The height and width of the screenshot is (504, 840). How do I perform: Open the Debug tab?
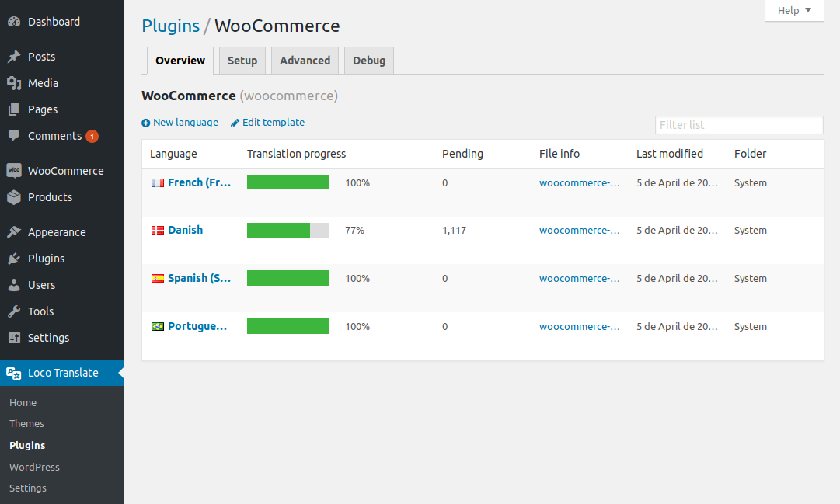368,60
